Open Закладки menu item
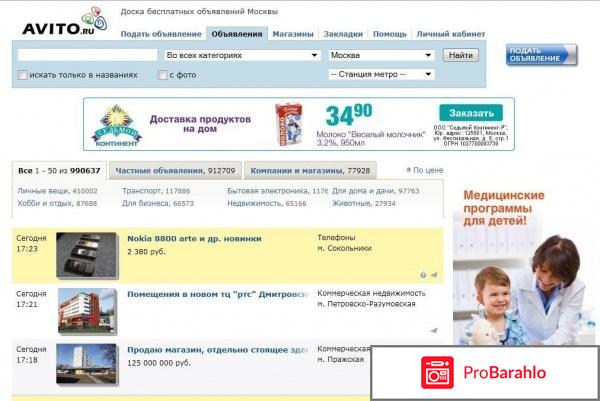 pos(343,34)
